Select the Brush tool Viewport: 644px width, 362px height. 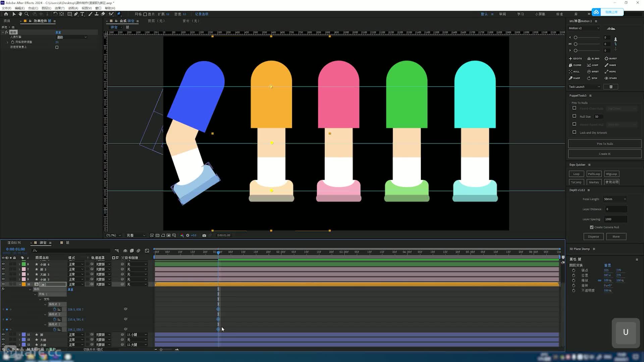pos(90,14)
